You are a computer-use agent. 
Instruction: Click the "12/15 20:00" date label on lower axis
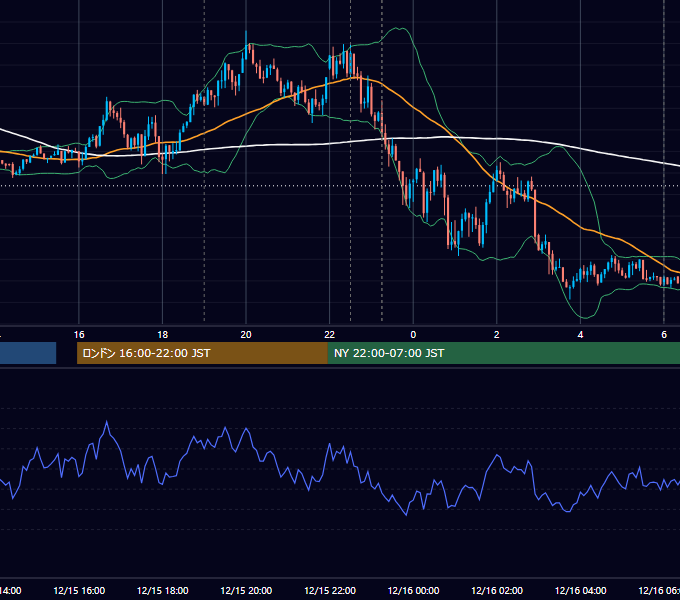coord(246,590)
